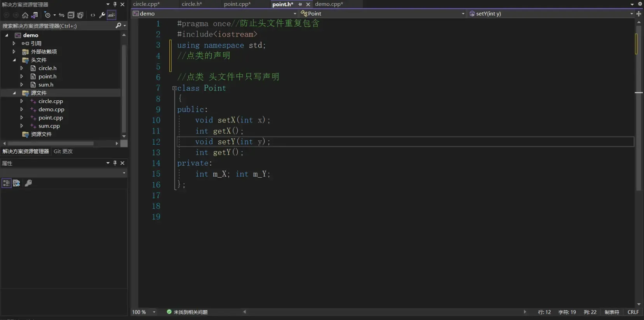Collapse the 源文件 folder

[14, 93]
